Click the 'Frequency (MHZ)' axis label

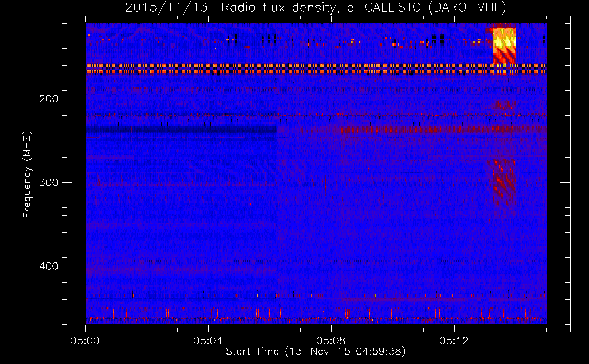click(x=27, y=174)
